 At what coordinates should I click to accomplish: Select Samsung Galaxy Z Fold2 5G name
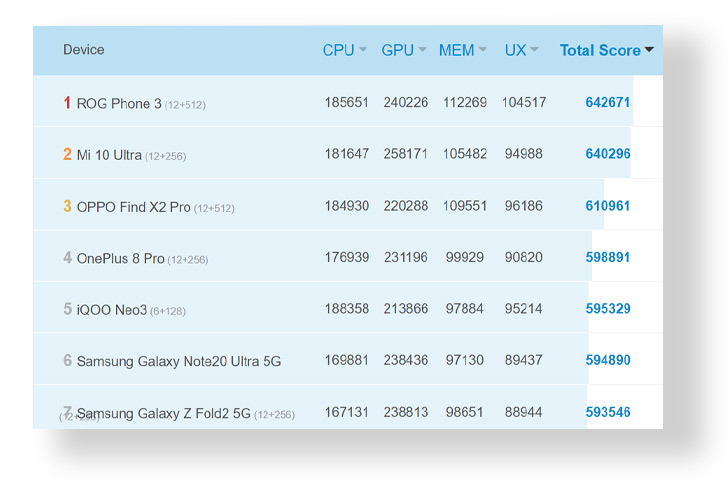pyautogui.click(x=163, y=413)
